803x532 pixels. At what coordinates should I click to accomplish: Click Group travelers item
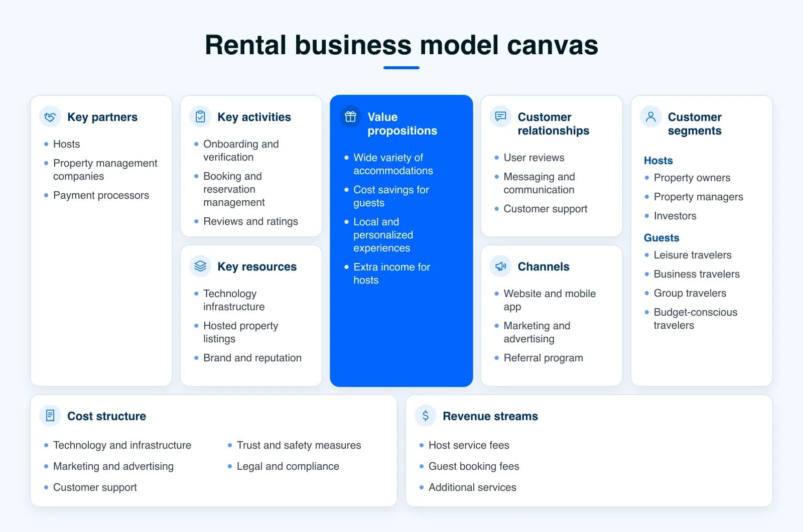coord(690,293)
